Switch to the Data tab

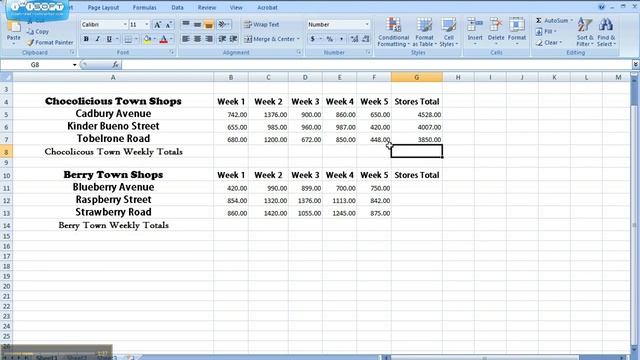[177, 7]
